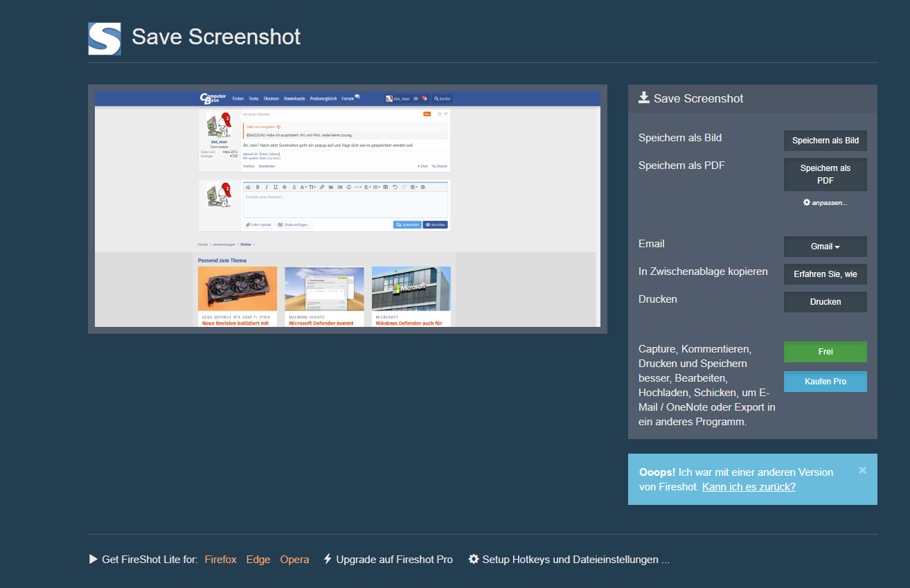Click the Save Screenshot page heading

point(216,37)
